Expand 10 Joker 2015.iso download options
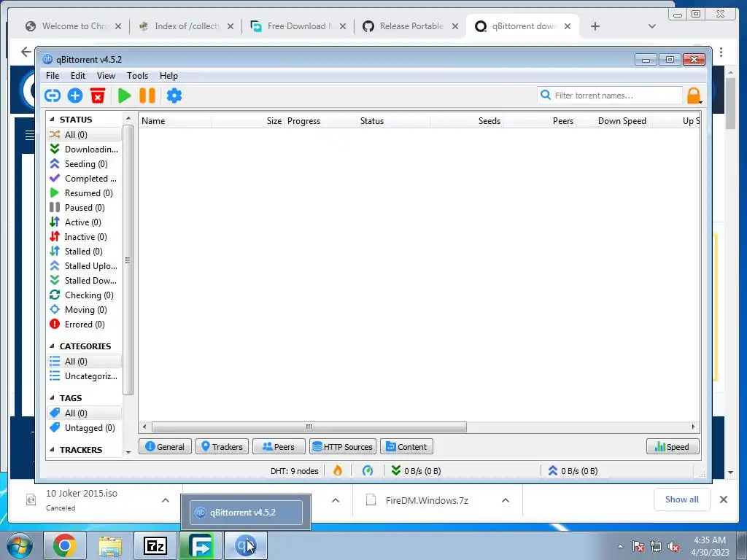Image resolution: width=747 pixels, height=560 pixels. [x=166, y=500]
